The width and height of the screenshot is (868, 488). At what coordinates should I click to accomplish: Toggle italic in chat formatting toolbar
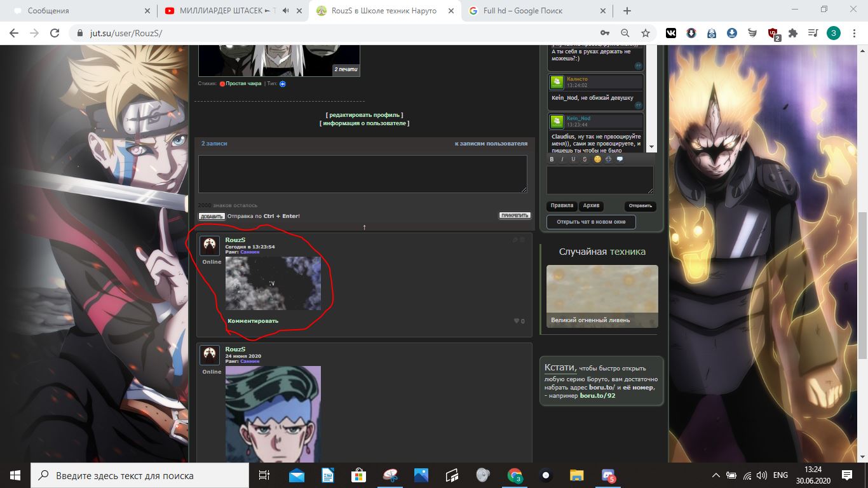(x=562, y=159)
